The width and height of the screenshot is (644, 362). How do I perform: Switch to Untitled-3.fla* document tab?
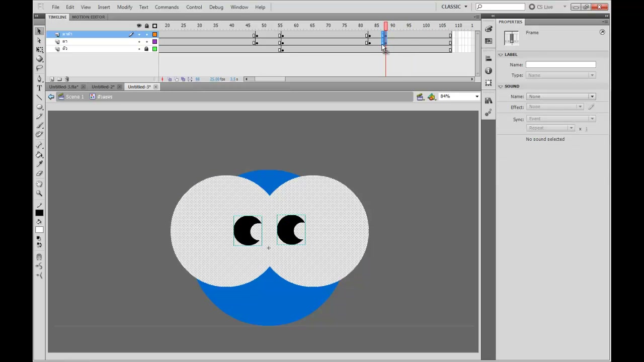64,87
